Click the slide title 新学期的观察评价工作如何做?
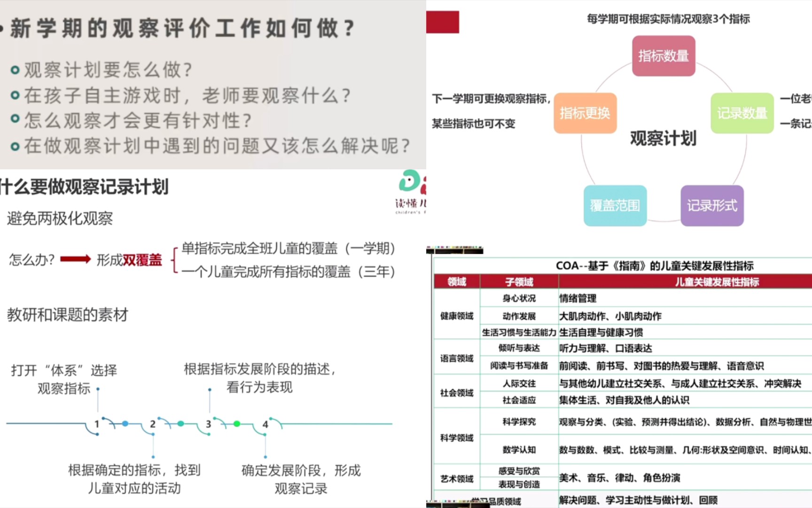812x508 pixels. tap(182, 28)
